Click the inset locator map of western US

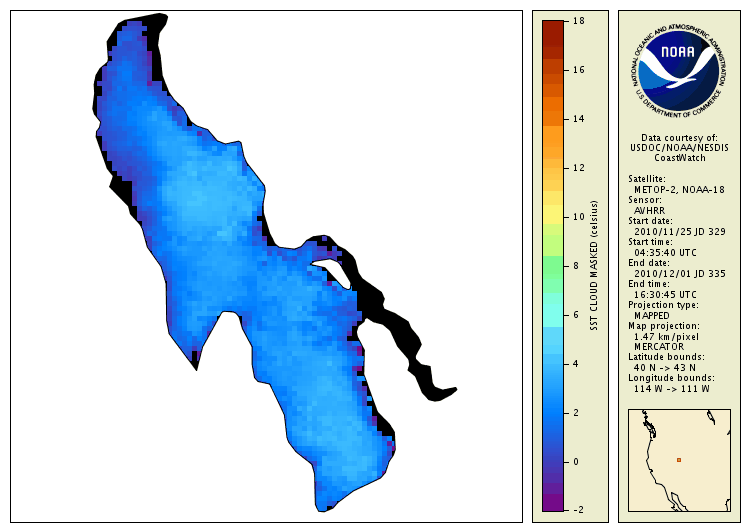pyautogui.click(x=679, y=460)
